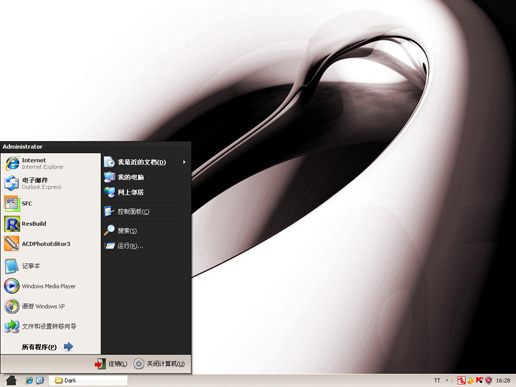516x387 pixels.
Task: Expand My Recent Documents (我最近的文档) submenu
Action: point(145,162)
